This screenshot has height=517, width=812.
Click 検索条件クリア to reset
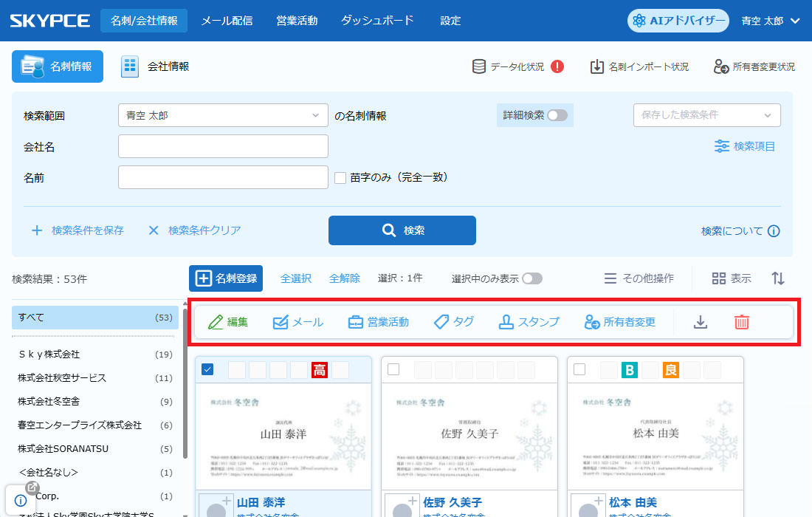(195, 230)
